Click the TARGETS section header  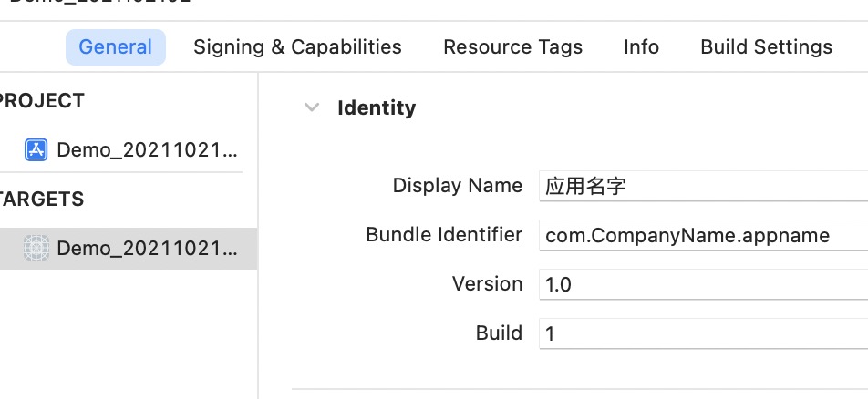point(42,199)
